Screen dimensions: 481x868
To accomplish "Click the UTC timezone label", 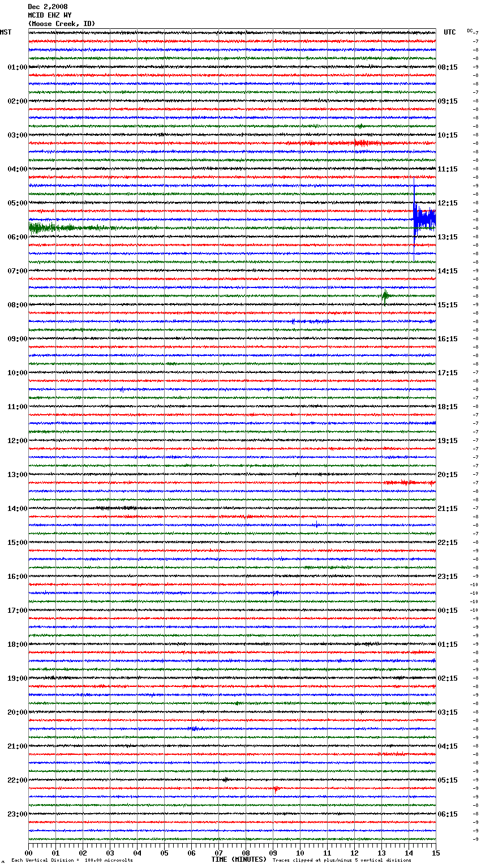I will (450, 32).
